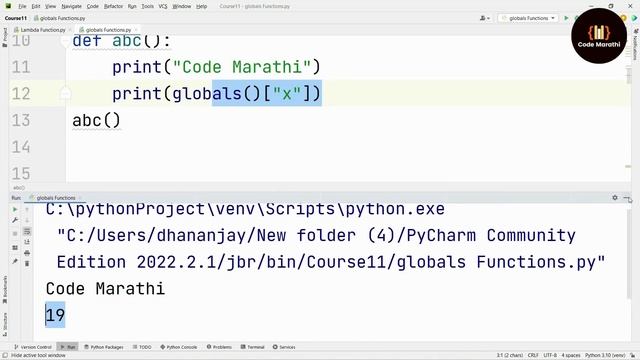This screenshot has width=640, height=360.
Task: Click the Up the Stack Trace arrow
Action: point(27,209)
